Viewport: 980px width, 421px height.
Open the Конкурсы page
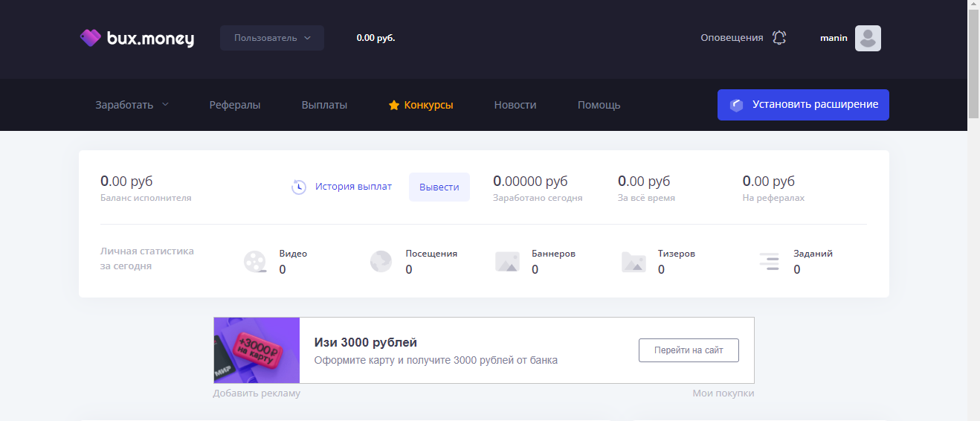point(421,105)
